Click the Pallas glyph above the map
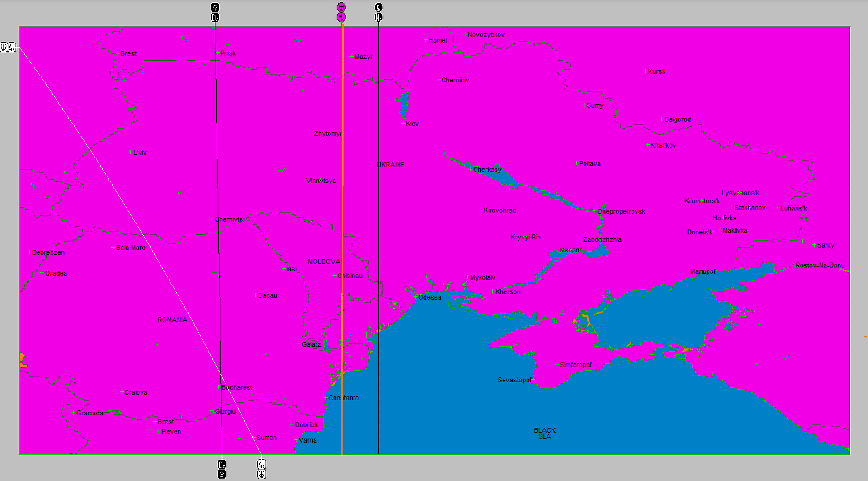Image resolution: width=868 pixels, height=481 pixels. tap(215, 7)
